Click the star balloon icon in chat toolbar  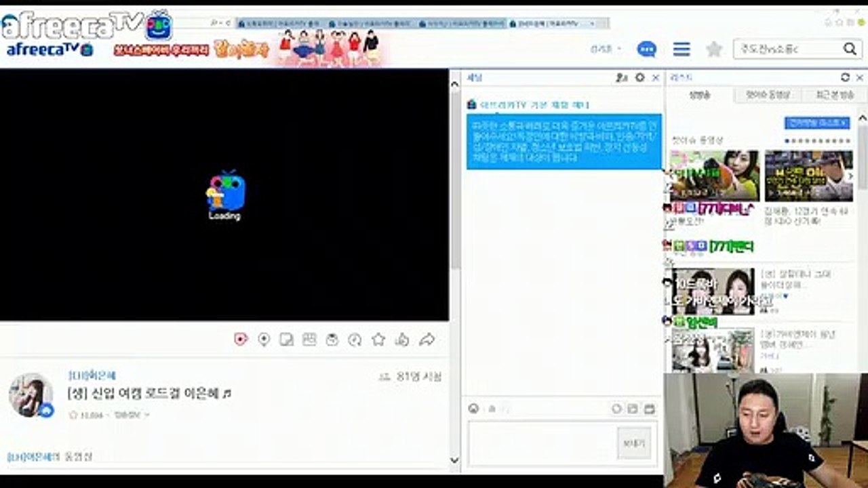(492, 409)
